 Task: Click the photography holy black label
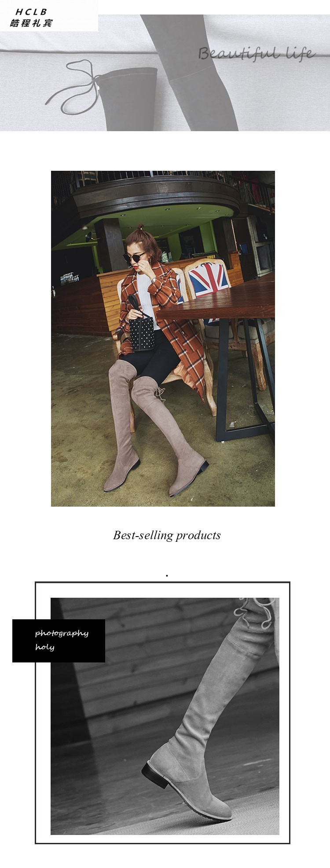pos(59,641)
